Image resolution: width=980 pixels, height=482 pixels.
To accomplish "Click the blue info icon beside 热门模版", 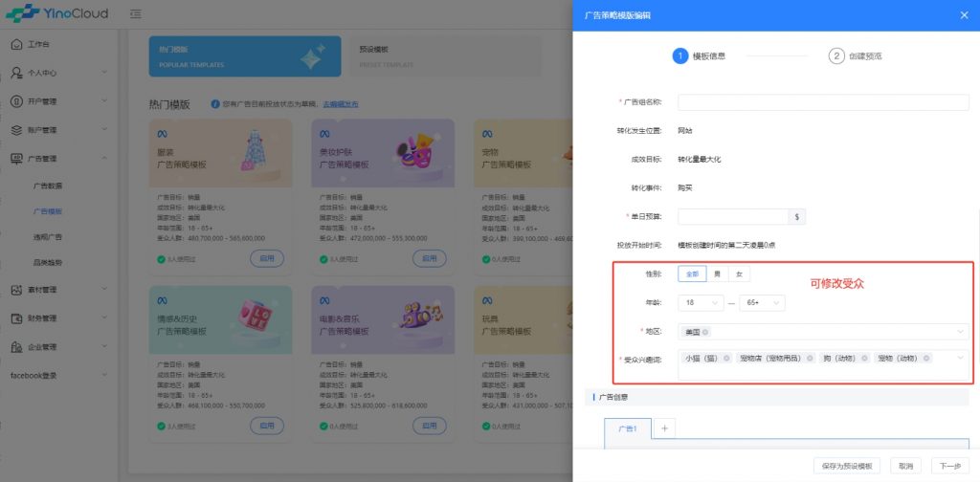I will point(215,104).
